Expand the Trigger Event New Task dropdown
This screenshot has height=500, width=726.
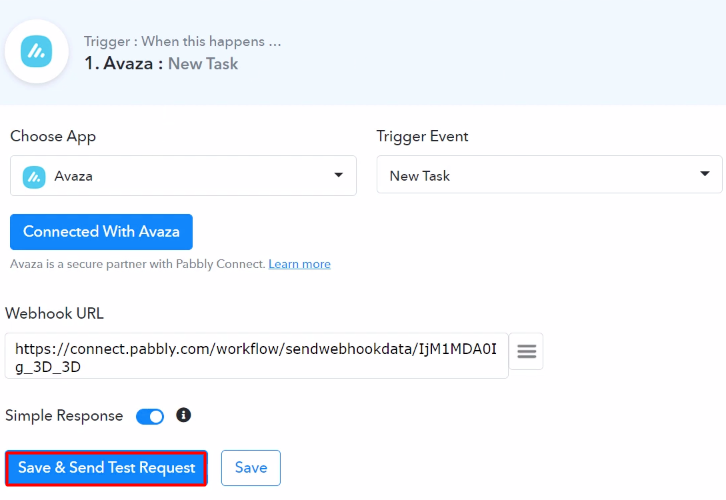pos(549,175)
